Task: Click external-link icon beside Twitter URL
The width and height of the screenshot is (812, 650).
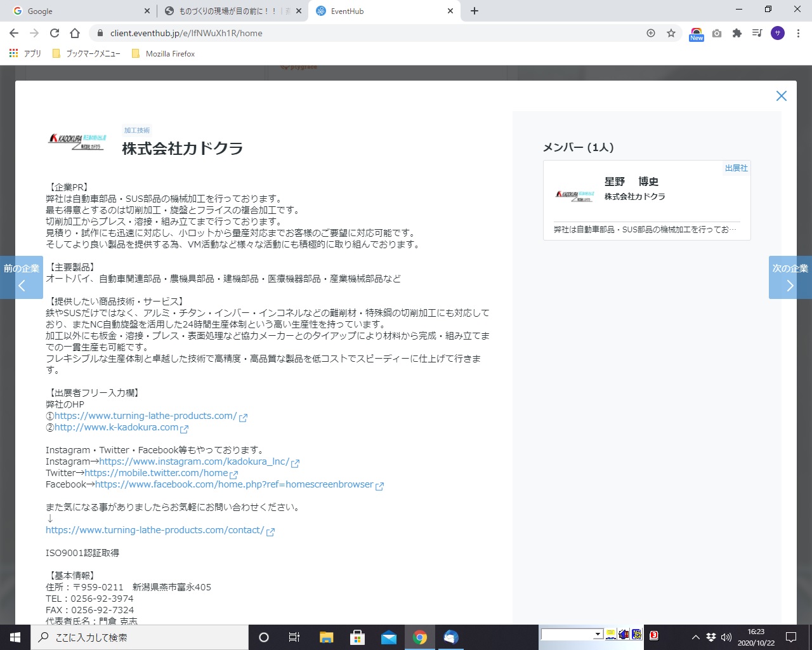Action: tap(233, 475)
